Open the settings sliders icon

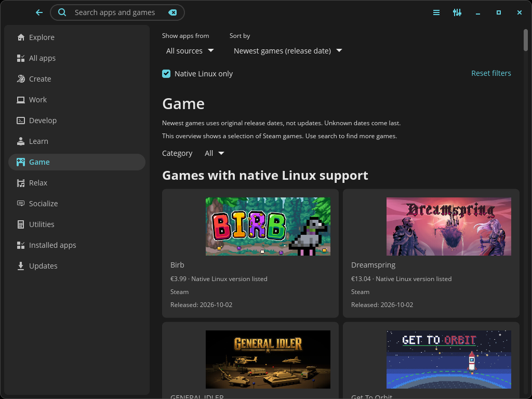(457, 12)
